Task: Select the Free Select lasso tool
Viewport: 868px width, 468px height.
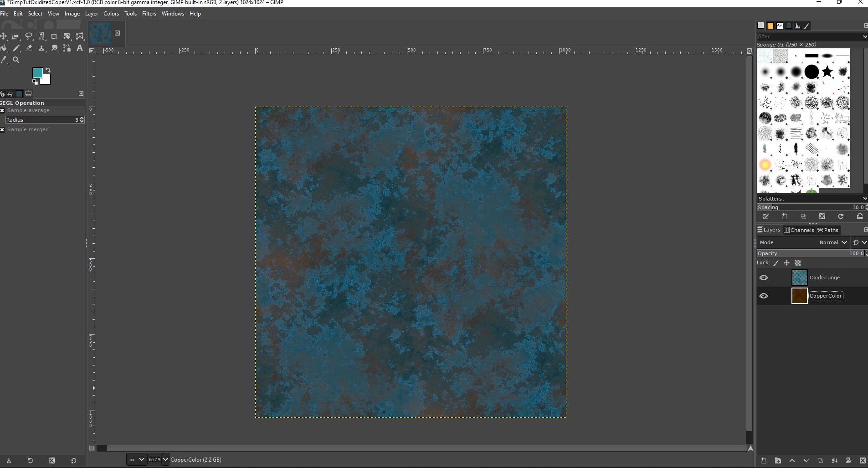Action: pos(29,36)
